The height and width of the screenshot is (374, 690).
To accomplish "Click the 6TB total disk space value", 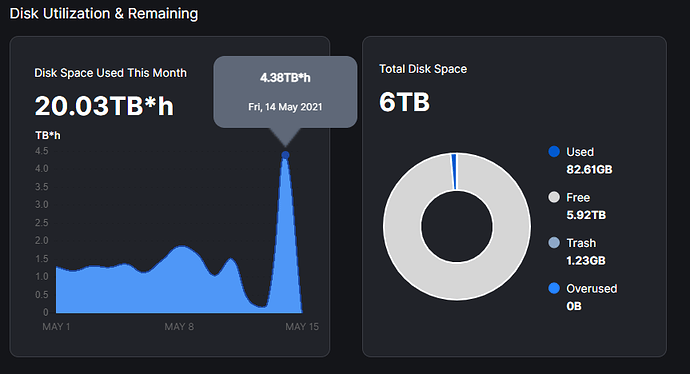I will click(x=404, y=102).
